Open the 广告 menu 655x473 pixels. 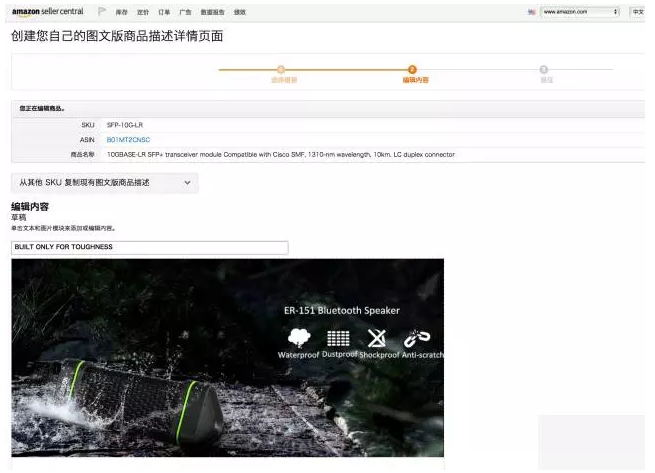[x=185, y=12]
